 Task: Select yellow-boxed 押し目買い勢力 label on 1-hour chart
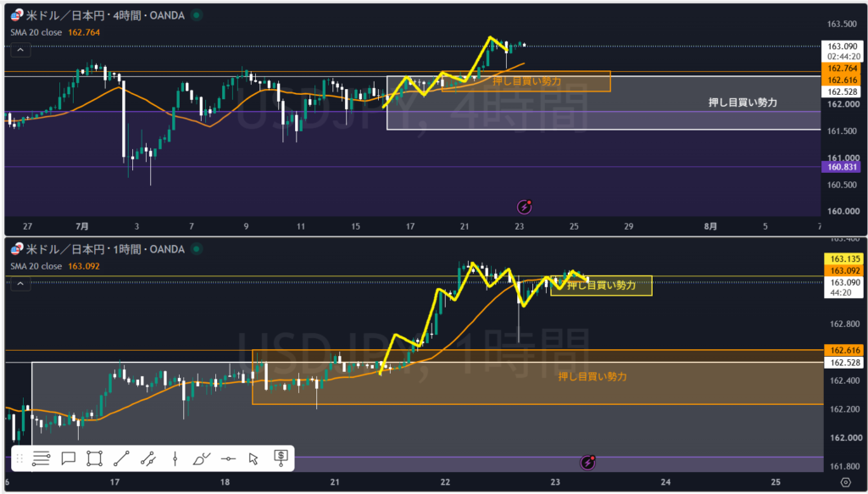point(601,286)
